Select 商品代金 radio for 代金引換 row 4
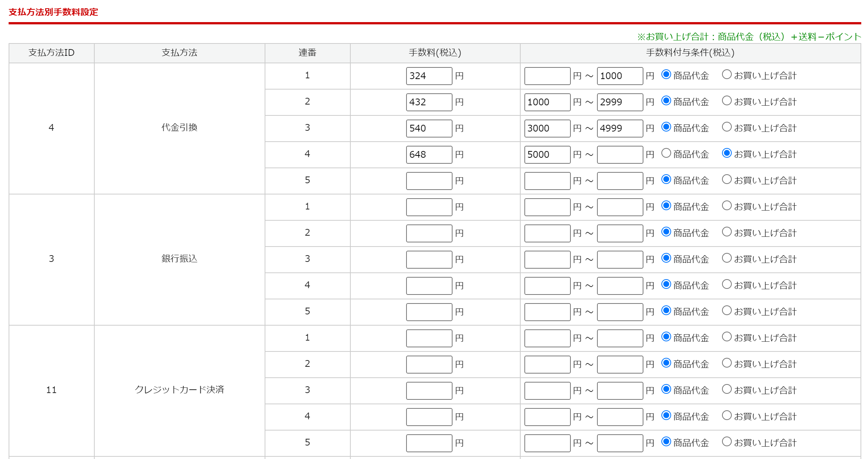 pyautogui.click(x=666, y=153)
